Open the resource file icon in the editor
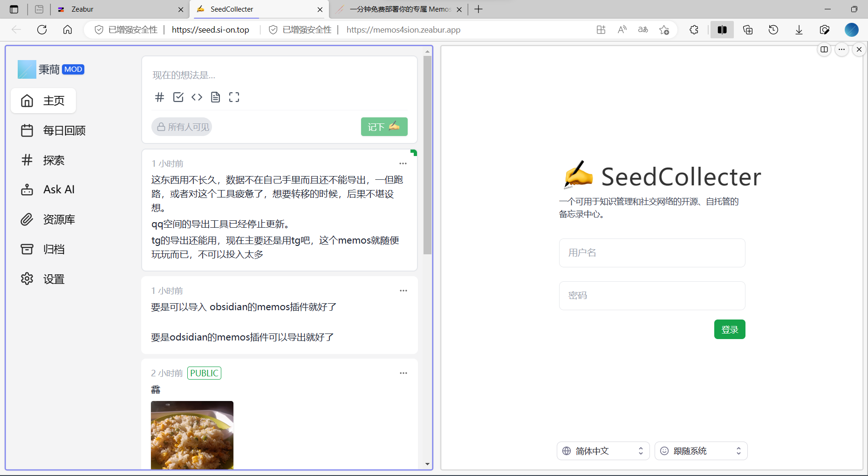 point(215,97)
